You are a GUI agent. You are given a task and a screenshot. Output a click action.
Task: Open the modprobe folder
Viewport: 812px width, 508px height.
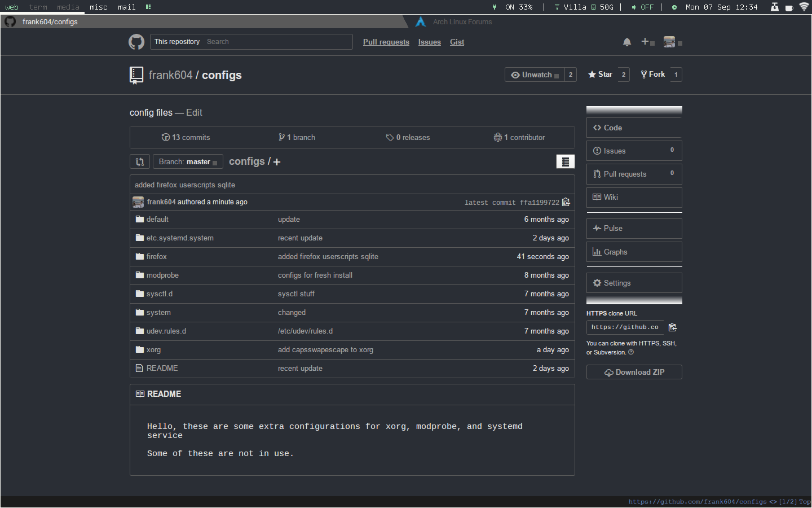pyautogui.click(x=162, y=275)
